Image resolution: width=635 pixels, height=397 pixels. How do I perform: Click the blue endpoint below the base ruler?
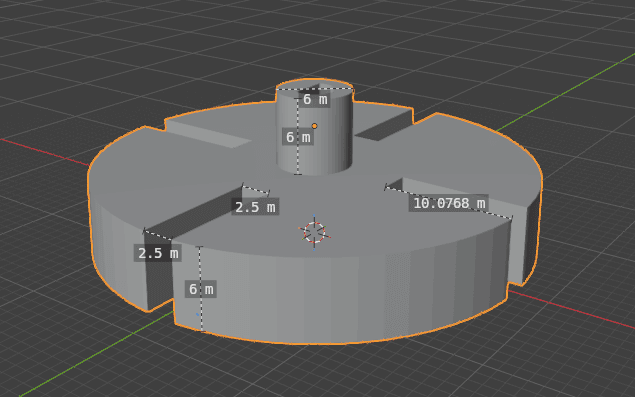pyautogui.click(x=198, y=314)
